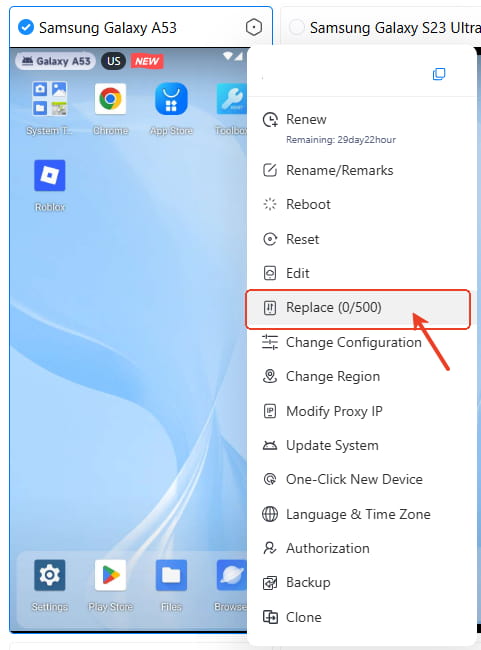This screenshot has height=650, width=481.
Task: Click the red NEW tag
Action: [x=147, y=61]
